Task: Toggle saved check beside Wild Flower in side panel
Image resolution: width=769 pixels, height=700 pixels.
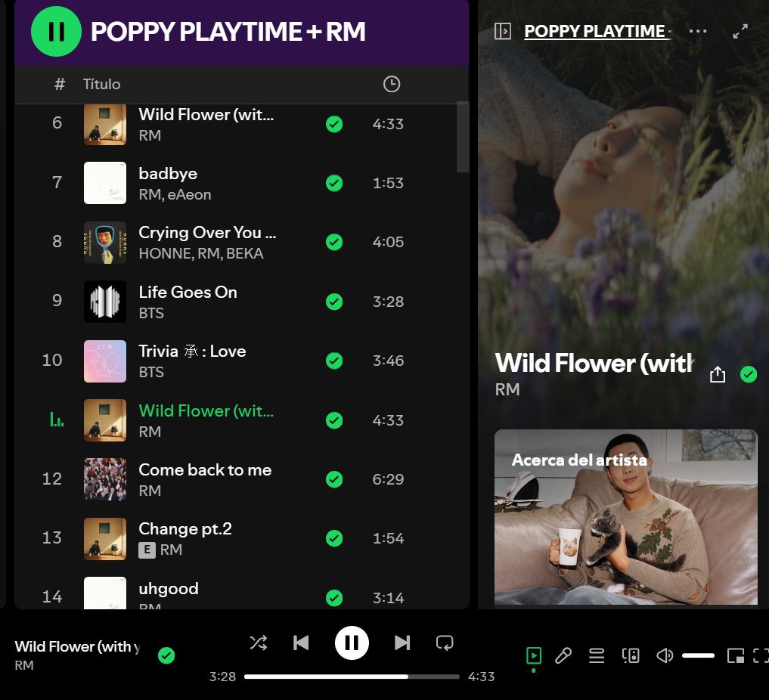Action: [749, 374]
